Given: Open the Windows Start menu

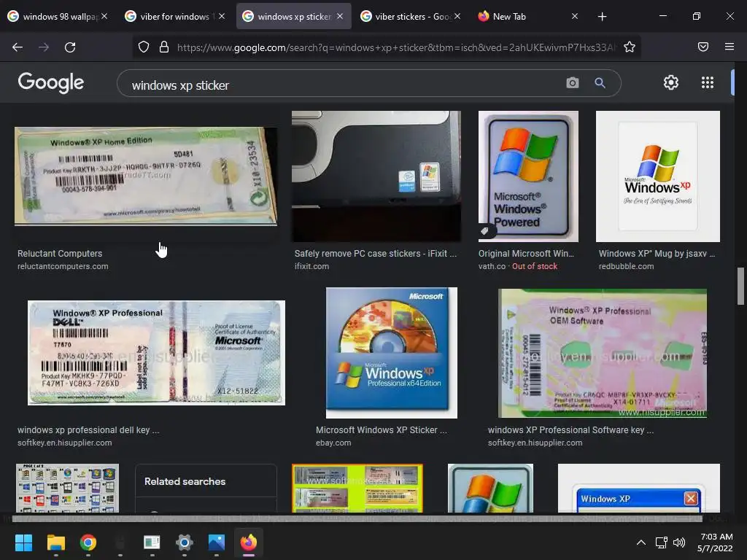Looking at the screenshot, I should pos(23,542).
